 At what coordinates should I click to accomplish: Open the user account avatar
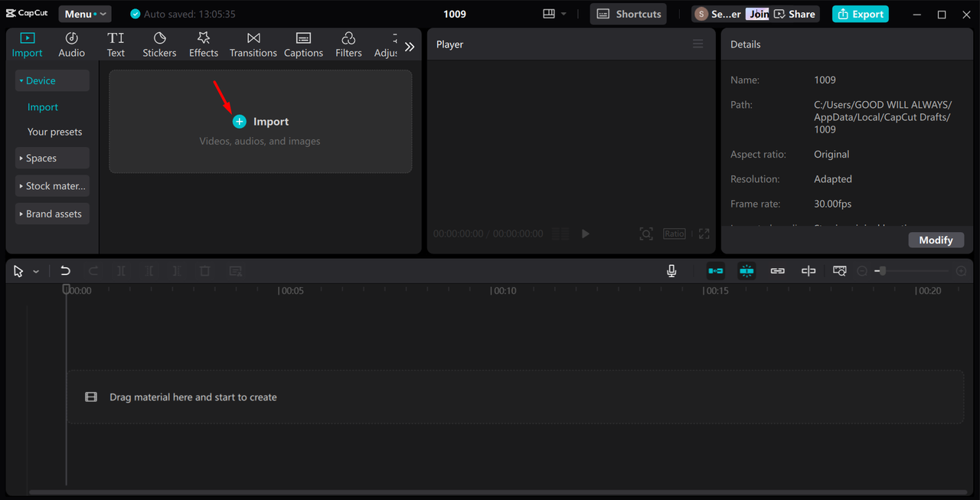point(701,14)
